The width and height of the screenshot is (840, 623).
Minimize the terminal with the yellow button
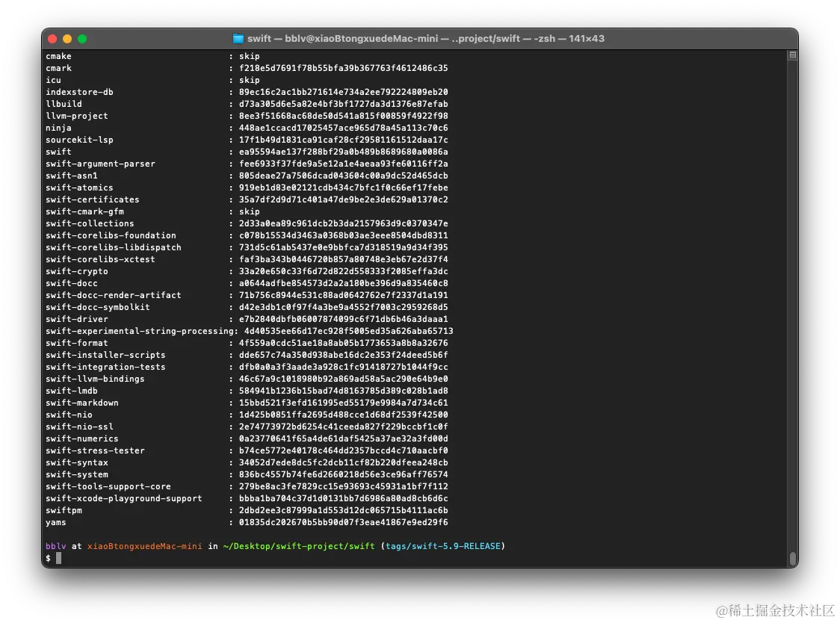click(x=67, y=39)
